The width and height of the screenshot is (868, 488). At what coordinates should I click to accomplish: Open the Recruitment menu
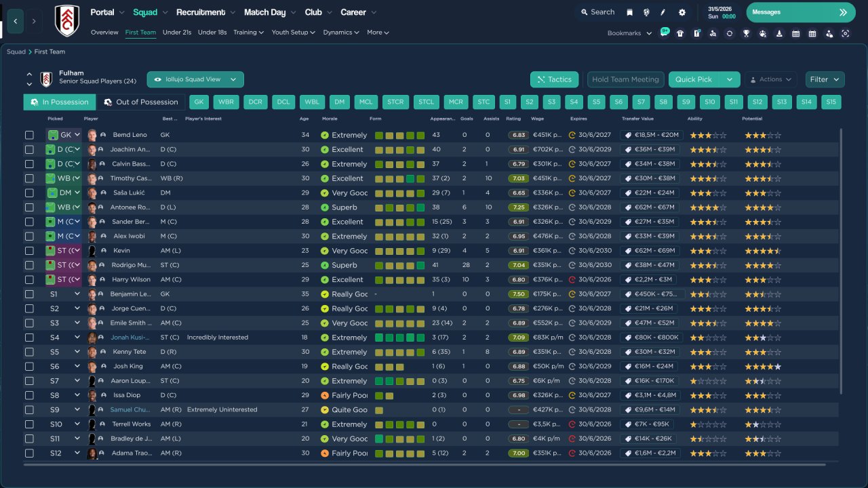[x=205, y=12]
